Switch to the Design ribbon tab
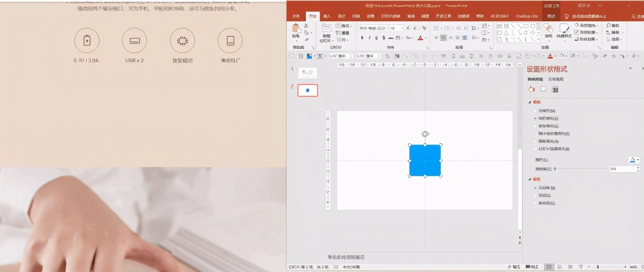 click(x=342, y=16)
